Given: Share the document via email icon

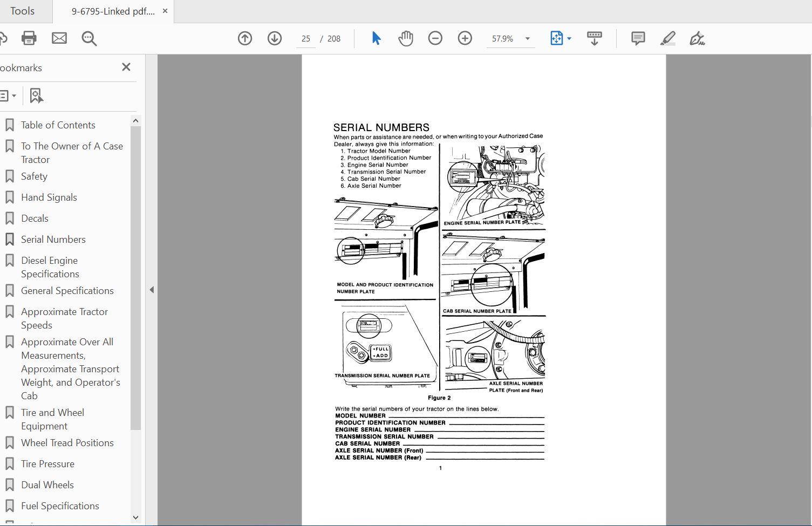Looking at the screenshot, I should tap(59, 38).
